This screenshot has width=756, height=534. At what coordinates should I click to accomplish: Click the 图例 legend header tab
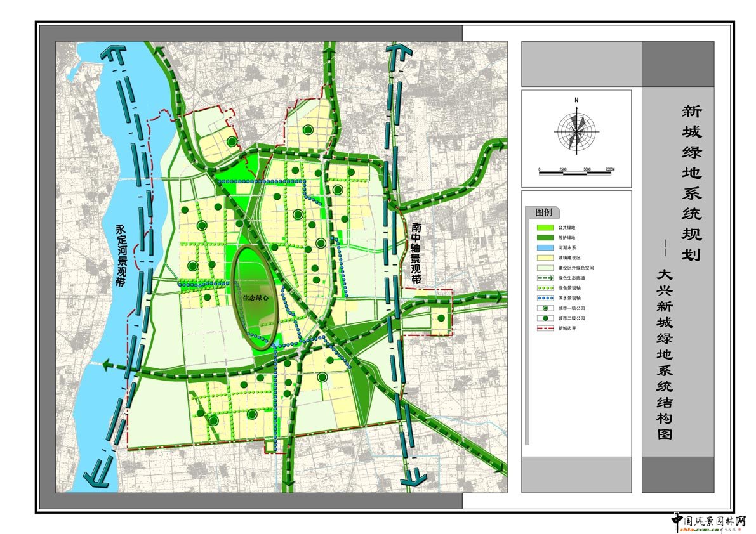click(x=545, y=212)
